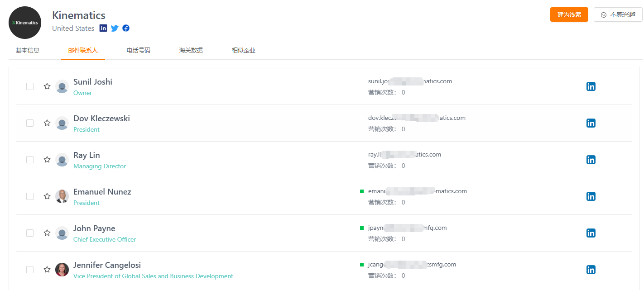Viewport: 644px width, 290px height.
Task: Click Sunil Joshi's masked email address
Action: point(410,81)
